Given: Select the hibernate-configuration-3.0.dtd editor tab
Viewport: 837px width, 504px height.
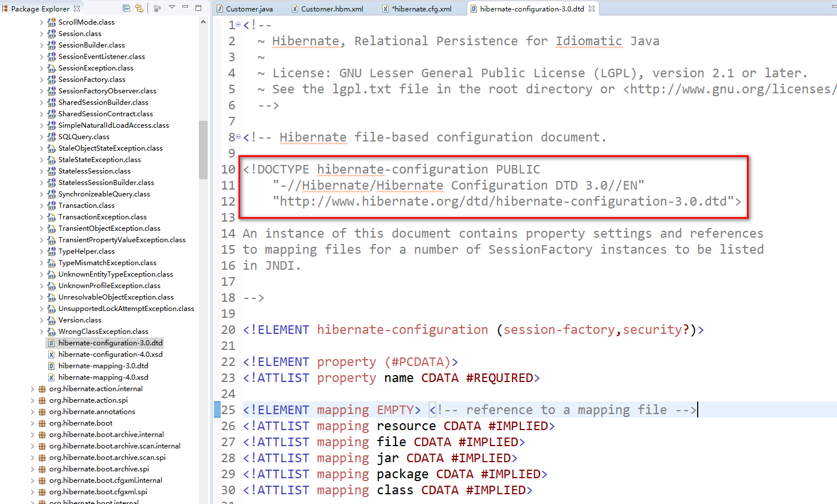Looking at the screenshot, I should [x=532, y=9].
